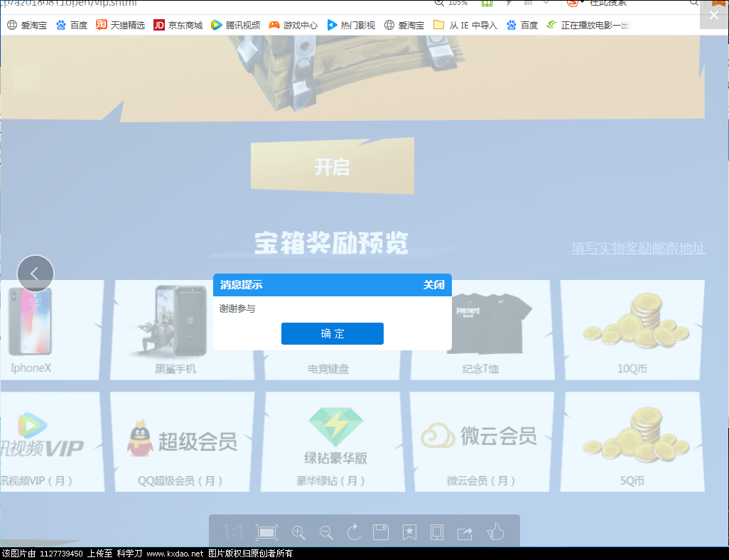Open the 从 IE 中导入 bookmarks folder
This screenshot has height=560, width=729.
click(x=465, y=25)
